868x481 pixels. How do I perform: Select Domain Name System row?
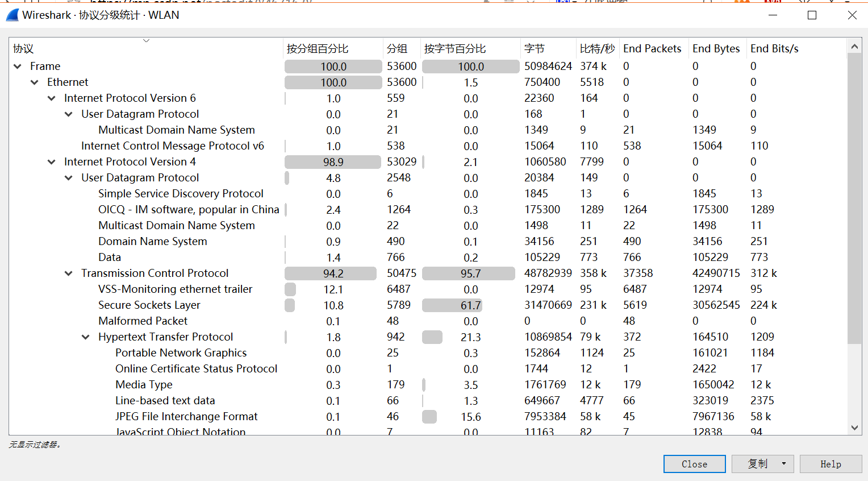(428, 242)
